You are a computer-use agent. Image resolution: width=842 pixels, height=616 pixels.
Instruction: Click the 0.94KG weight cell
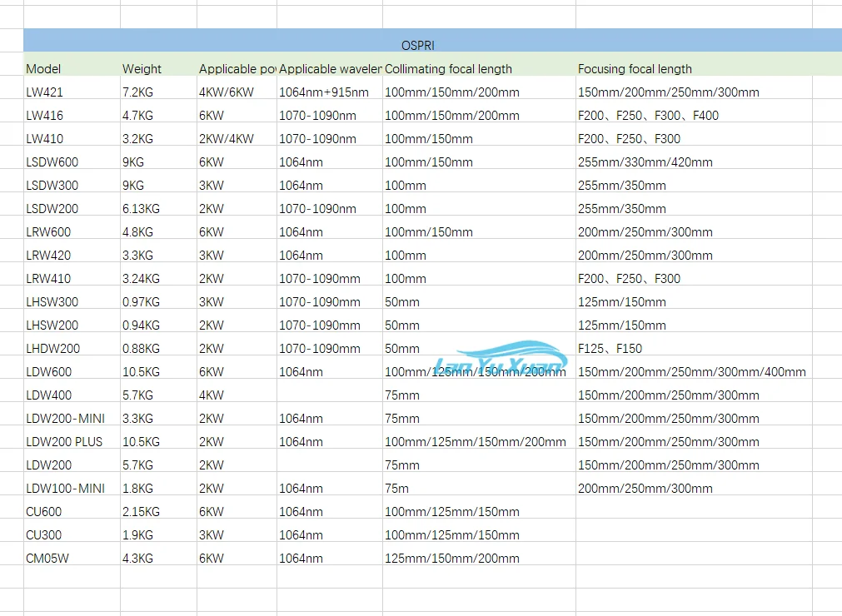point(158,320)
